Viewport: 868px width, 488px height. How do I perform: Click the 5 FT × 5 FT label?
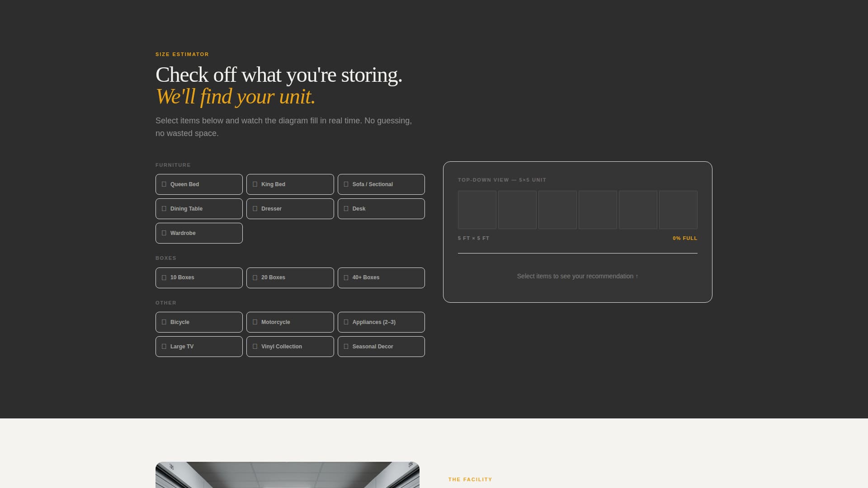click(x=473, y=238)
